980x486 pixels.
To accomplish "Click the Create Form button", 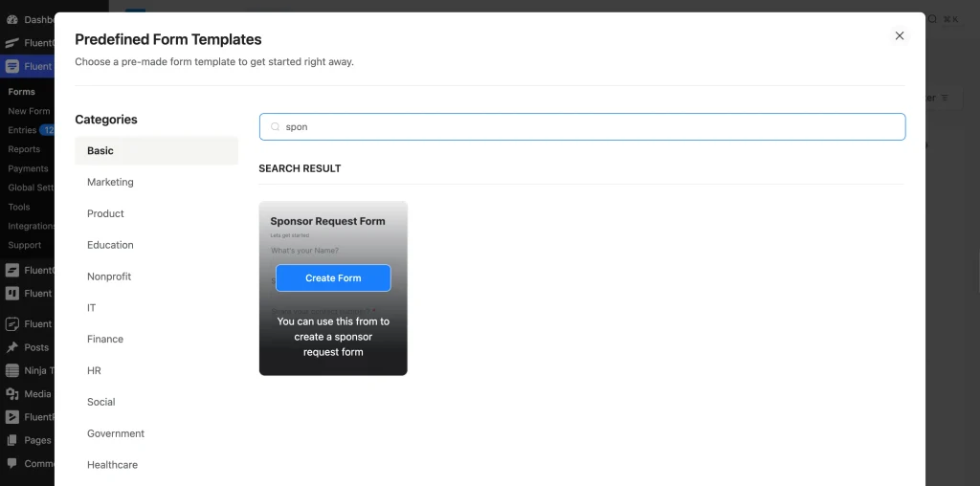I will click(x=333, y=278).
